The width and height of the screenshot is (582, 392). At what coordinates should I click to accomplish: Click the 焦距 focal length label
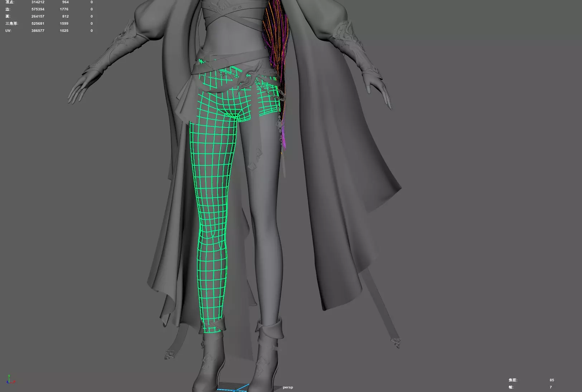pos(513,380)
